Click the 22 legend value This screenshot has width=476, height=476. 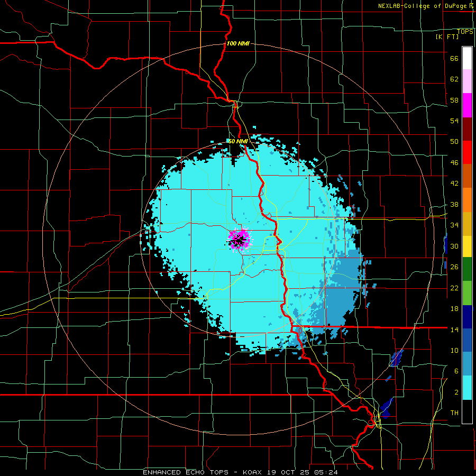click(x=454, y=288)
